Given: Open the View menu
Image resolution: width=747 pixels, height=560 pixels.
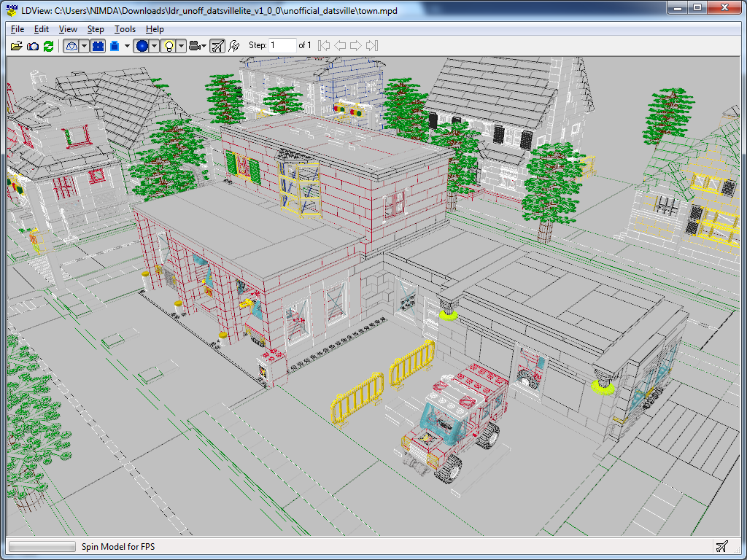Looking at the screenshot, I should [68, 29].
